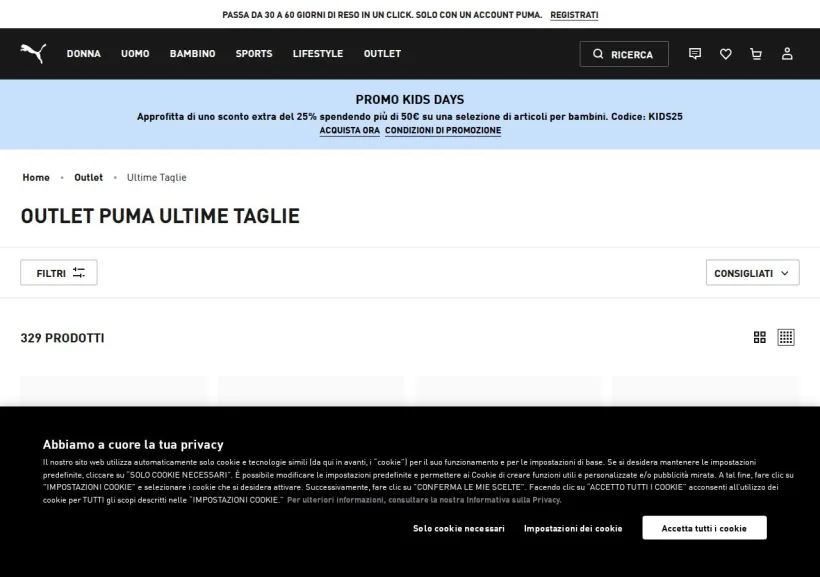The width and height of the screenshot is (820, 577).
Task: Open the FILTRI filter button
Action: (59, 273)
